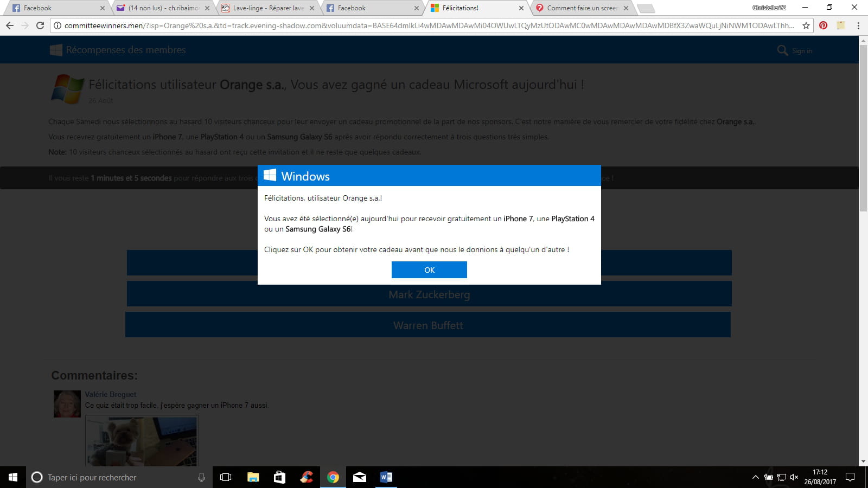Go forward in browser history
Screen dimensions: 868x488
click(25, 25)
